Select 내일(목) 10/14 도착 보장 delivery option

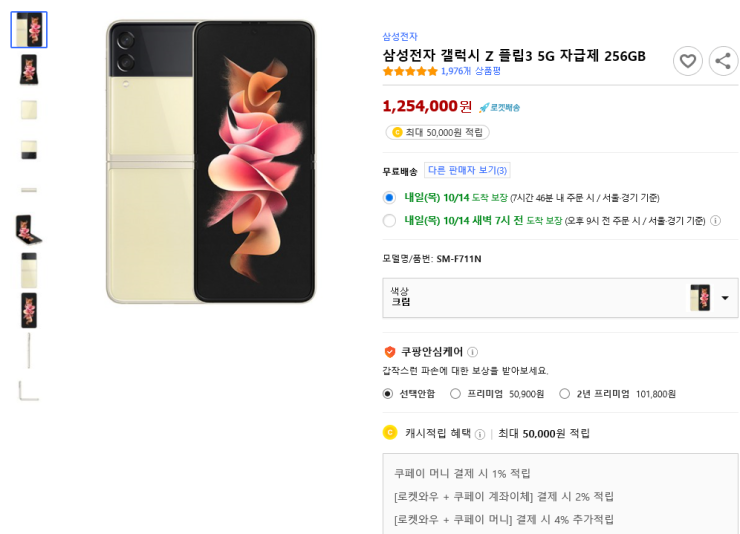[389, 197]
